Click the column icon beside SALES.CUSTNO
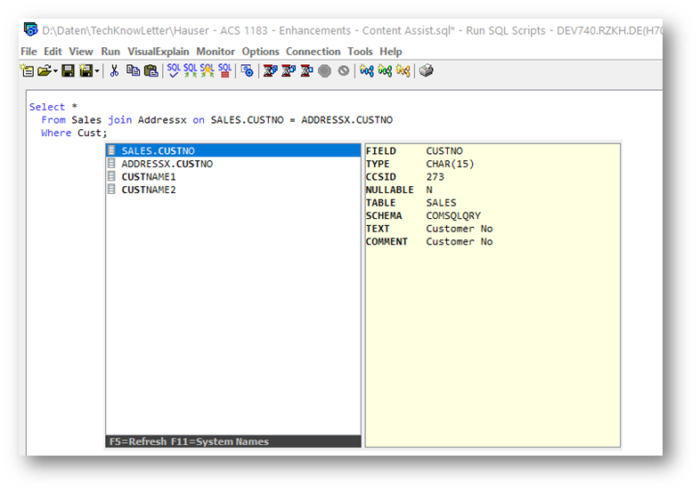 click(x=112, y=150)
